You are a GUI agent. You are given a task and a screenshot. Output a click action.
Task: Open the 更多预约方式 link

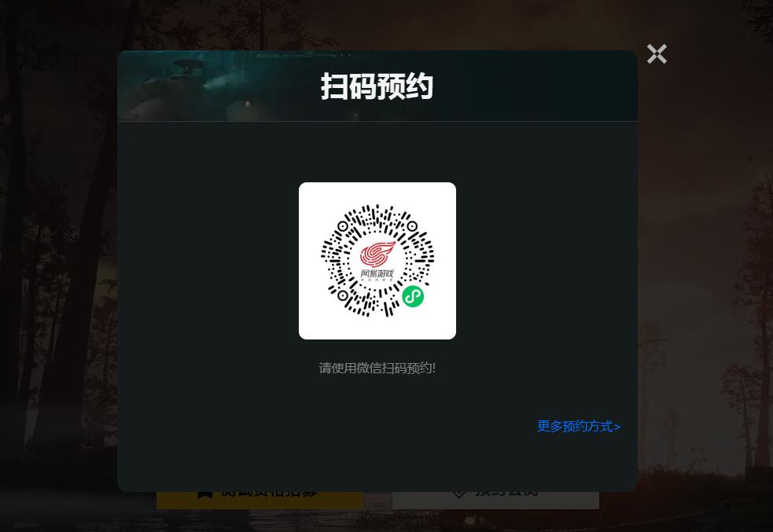(x=579, y=426)
